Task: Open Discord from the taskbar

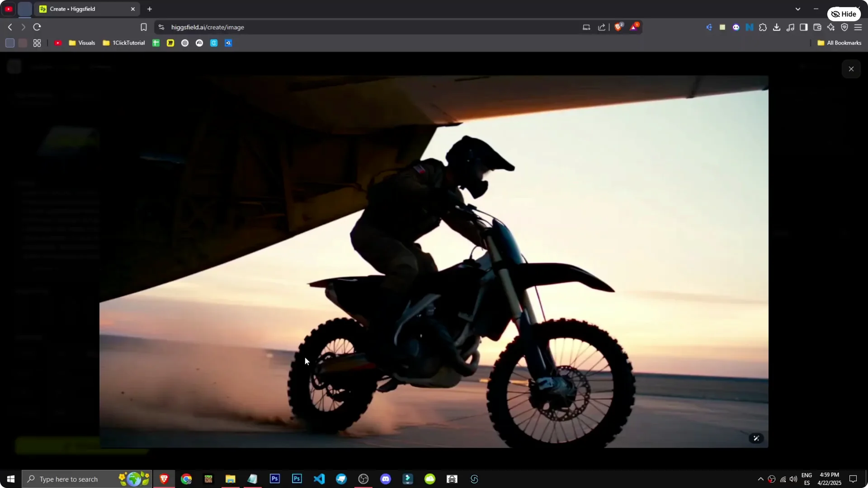Action: 386,479
